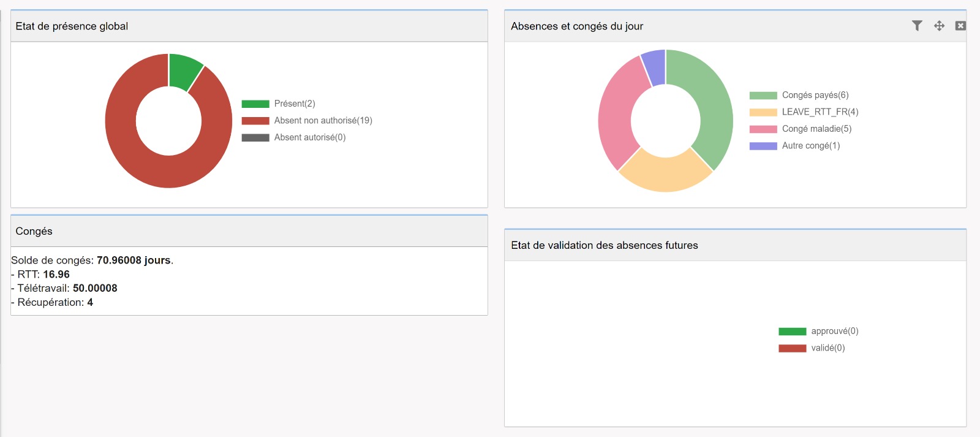
Task: Toggle the Présent(2) legend entry
Action: (294, 104)
